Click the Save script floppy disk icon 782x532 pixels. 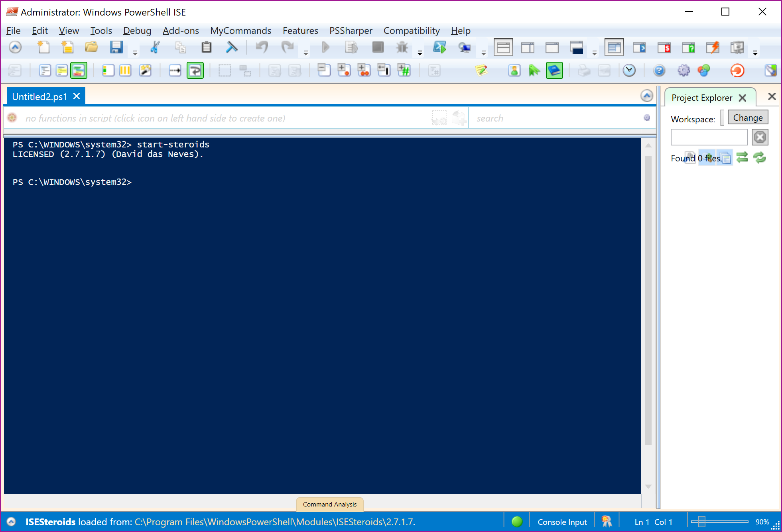[116, 47]
